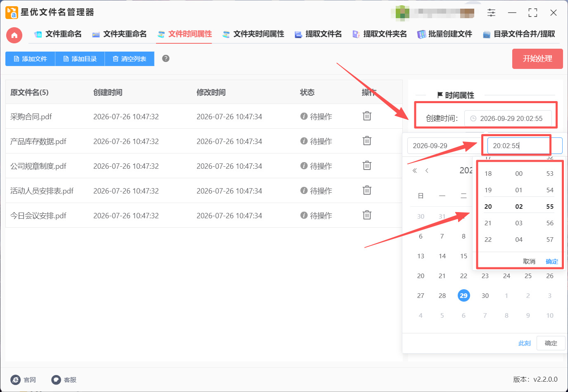Image resolution: width=568 pixels, height=392 pixels.
Task: Switch to the 文件夹重命名 tab
Action: 119,34
